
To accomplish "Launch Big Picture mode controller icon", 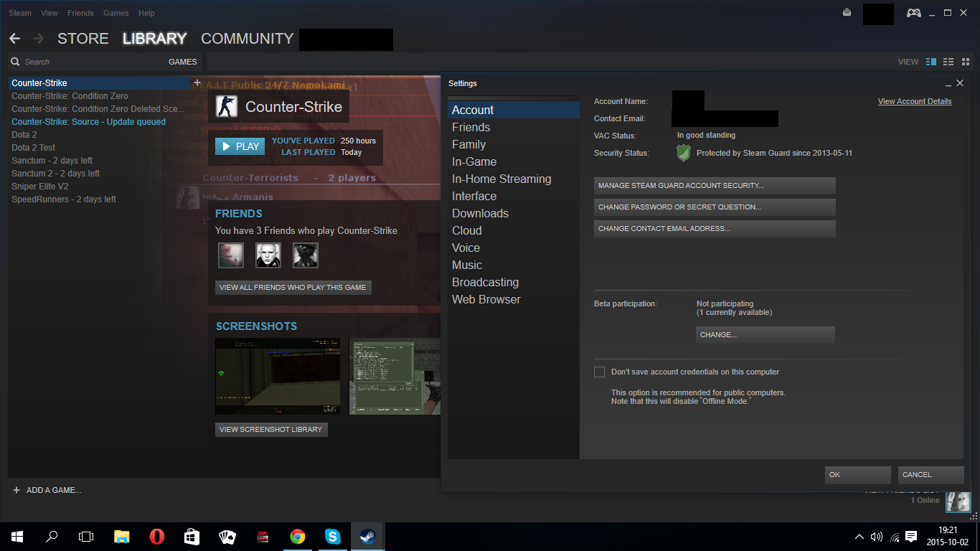I will (913, 13).
